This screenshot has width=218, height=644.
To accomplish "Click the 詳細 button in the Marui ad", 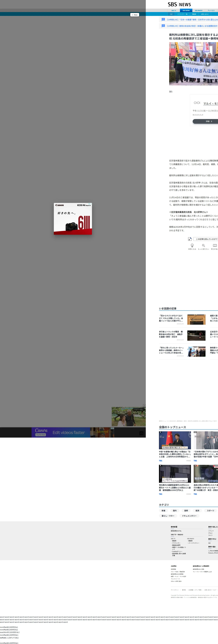I will pos(208,121).
